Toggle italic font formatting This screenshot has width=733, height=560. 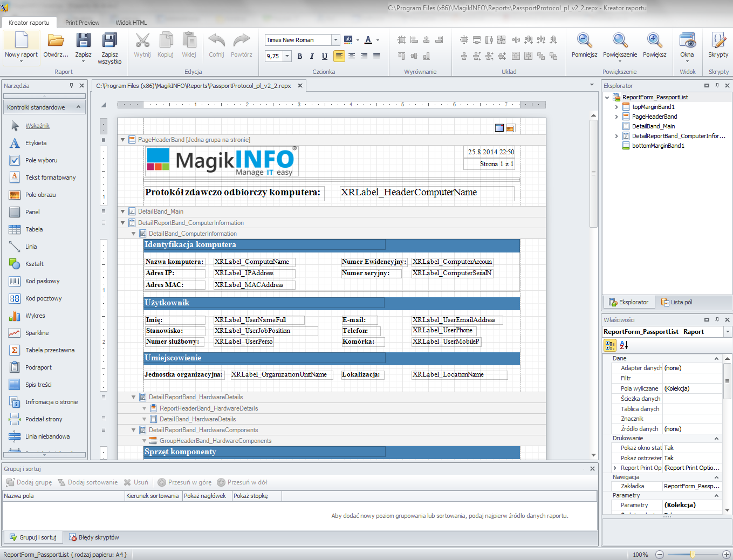312,56
